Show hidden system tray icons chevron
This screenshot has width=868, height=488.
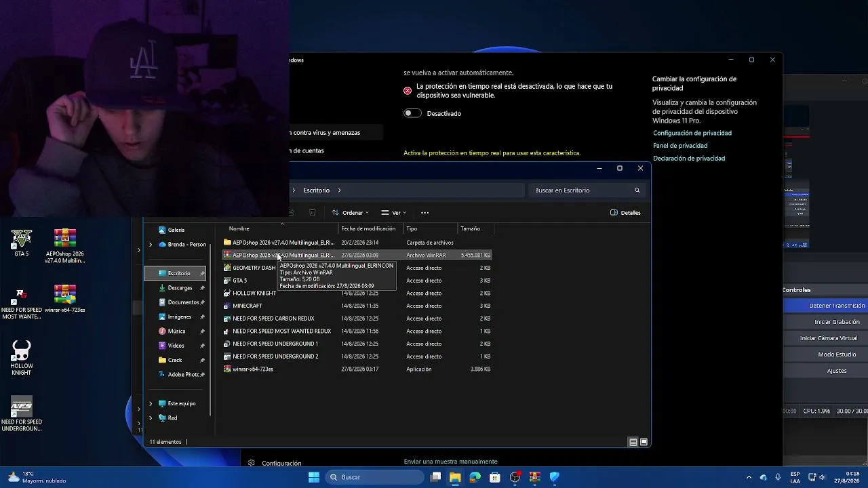pyautogui.click(x=749, y=477)
